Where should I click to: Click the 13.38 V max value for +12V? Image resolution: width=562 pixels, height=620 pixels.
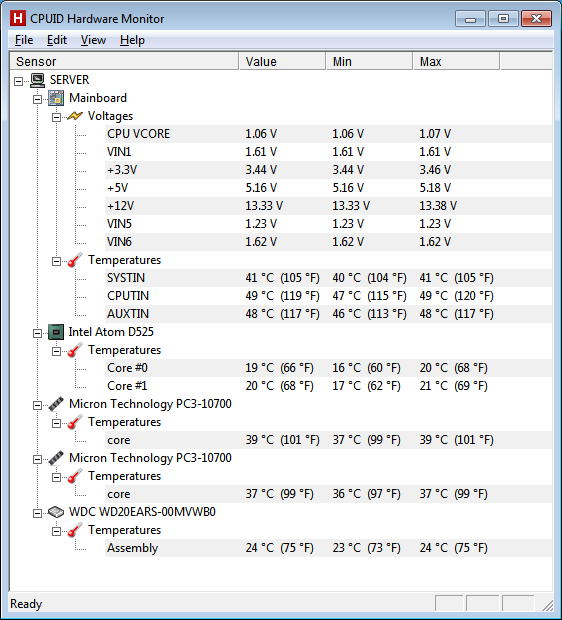438,206
